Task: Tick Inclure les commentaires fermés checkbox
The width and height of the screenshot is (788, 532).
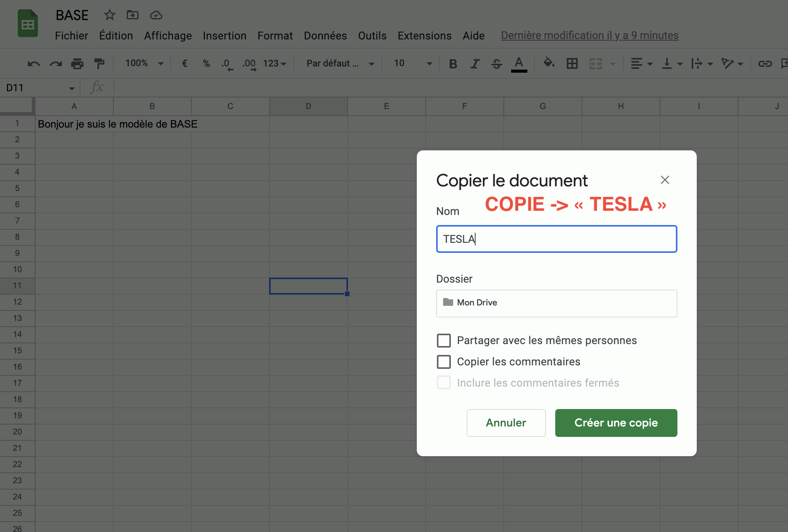Action: [x=444, y=383]
